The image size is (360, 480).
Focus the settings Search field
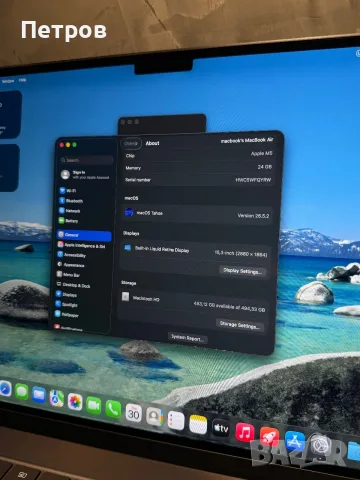click(x=87, y=160)
